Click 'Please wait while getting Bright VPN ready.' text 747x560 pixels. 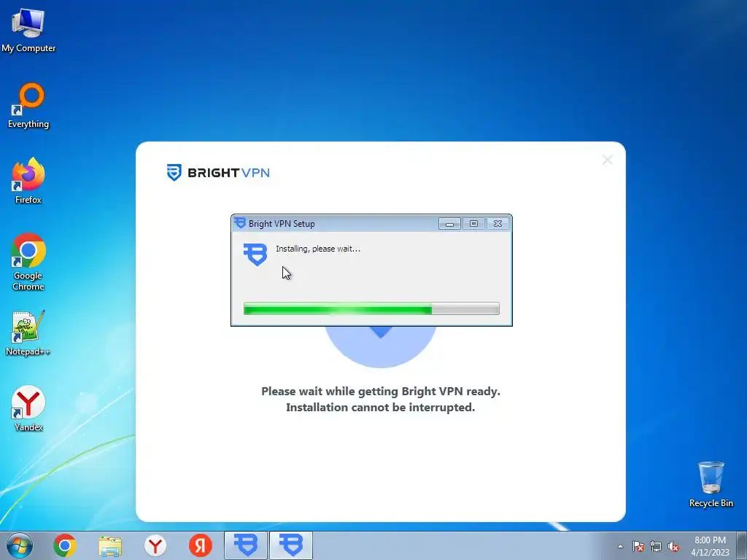[381, 392]
